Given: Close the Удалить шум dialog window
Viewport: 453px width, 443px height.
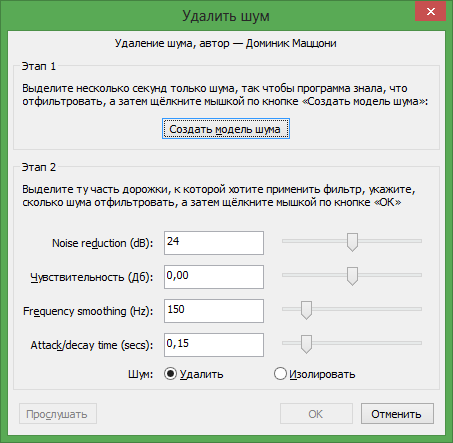Looking at the screenshot, I should coord(431,12).
